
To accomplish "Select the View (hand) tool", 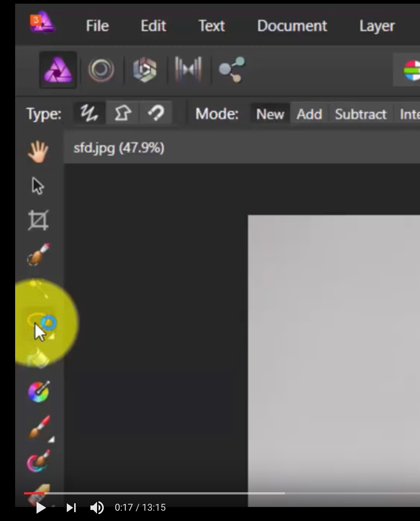I will click(38, 151).
